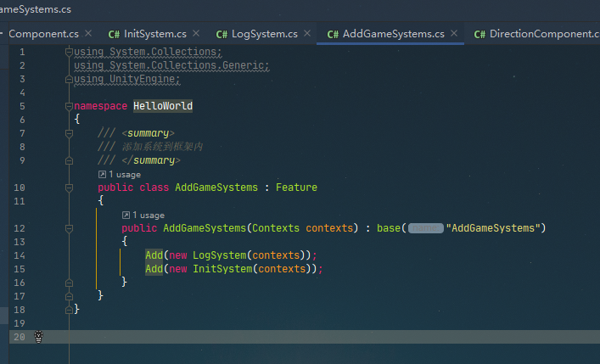This screenshot has width=600, height=364.
Task: Close the LogSystem.cs tab
Action: [x=307, y=34]
